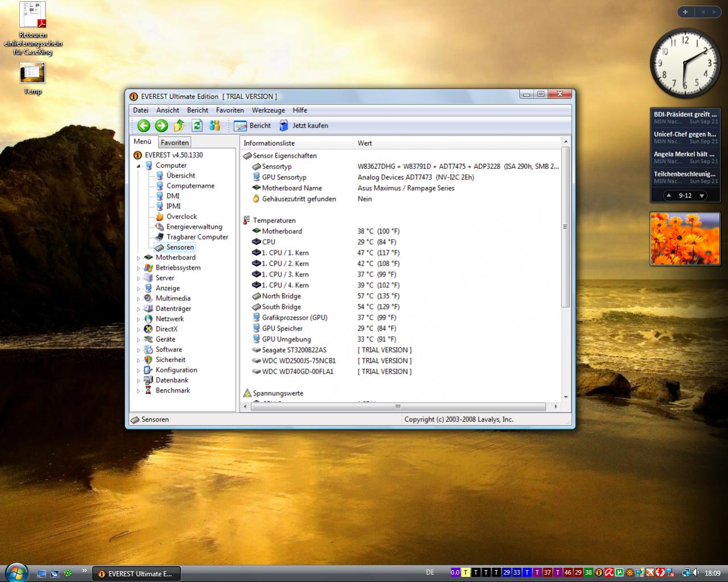Click the Informationsliste column header
Screen dimensions: 728x582
(297, 143)
